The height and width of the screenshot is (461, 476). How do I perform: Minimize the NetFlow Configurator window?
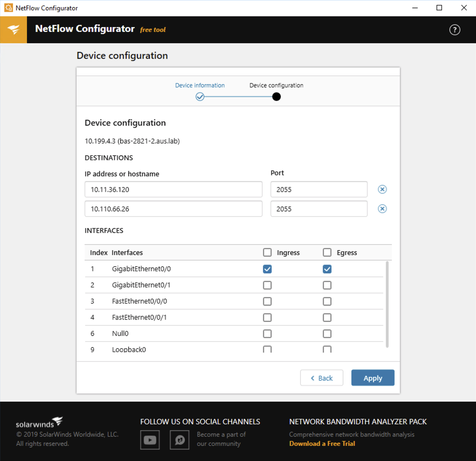click(415, 8)
